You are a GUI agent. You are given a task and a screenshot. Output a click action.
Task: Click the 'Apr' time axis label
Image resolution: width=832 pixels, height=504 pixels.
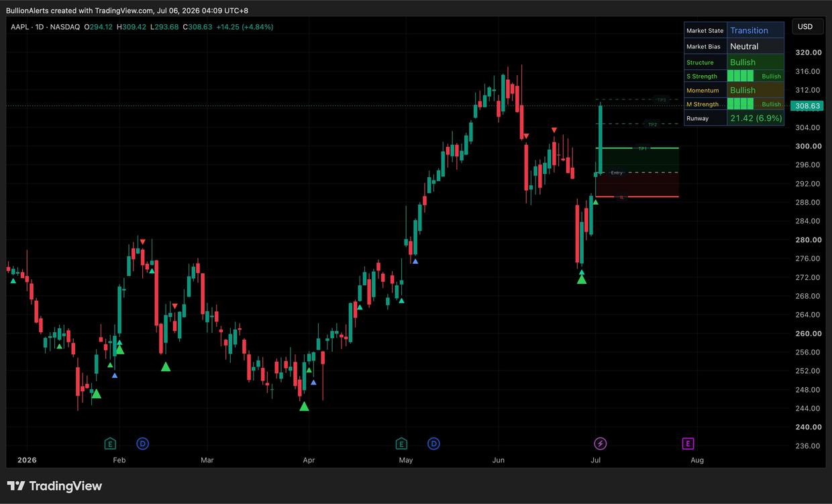(x=309, y=460)
